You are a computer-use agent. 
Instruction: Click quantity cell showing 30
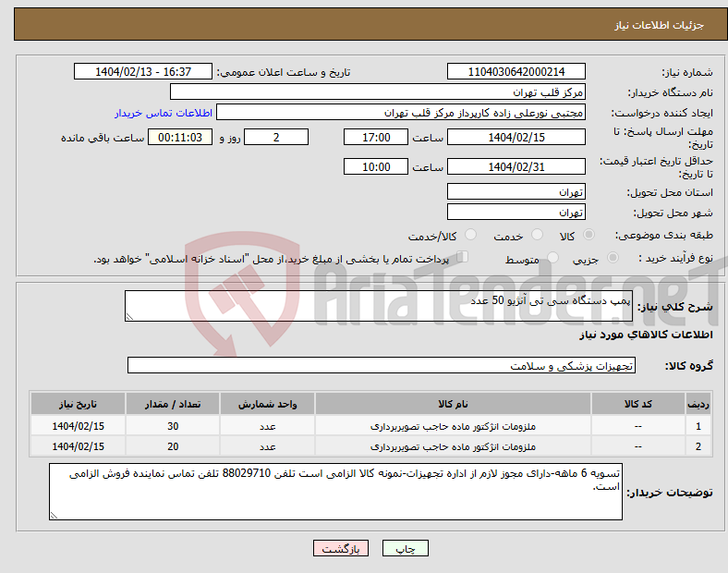point(173,426)
